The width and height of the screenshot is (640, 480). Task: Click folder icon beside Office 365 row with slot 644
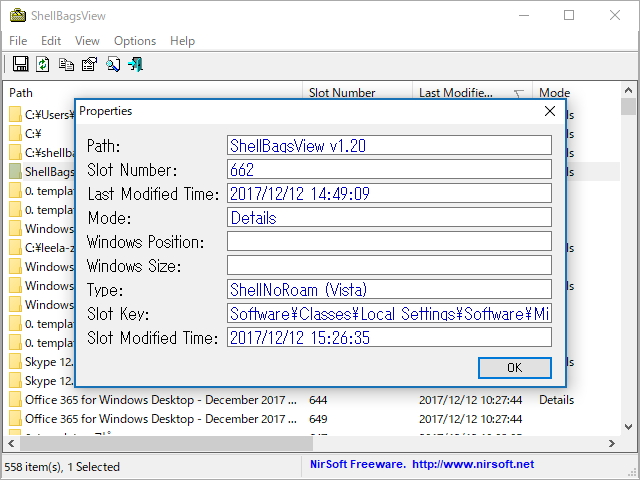pos(15,400)
